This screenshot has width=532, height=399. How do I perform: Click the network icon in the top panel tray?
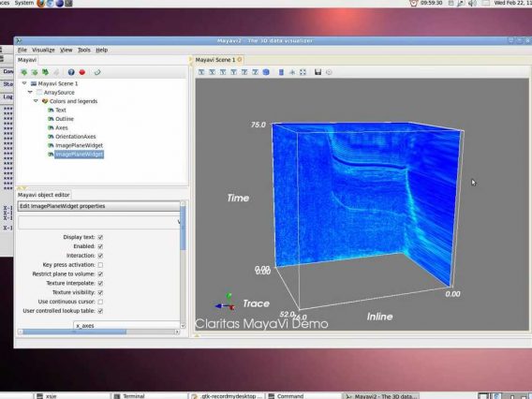[x=461, y=3]
